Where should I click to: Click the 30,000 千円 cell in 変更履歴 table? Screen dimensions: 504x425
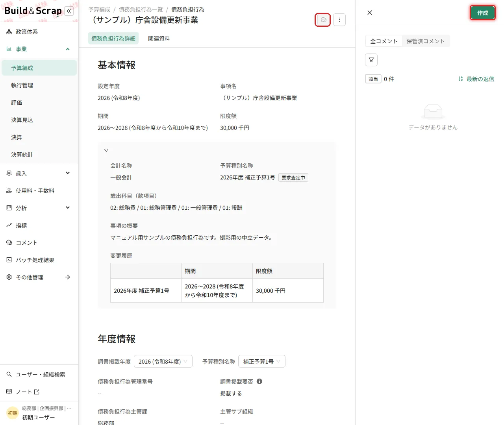(288, 290)
